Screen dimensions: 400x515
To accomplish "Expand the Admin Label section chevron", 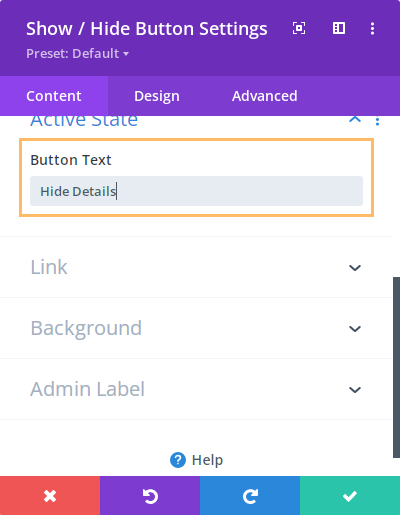I will [355, 390].
